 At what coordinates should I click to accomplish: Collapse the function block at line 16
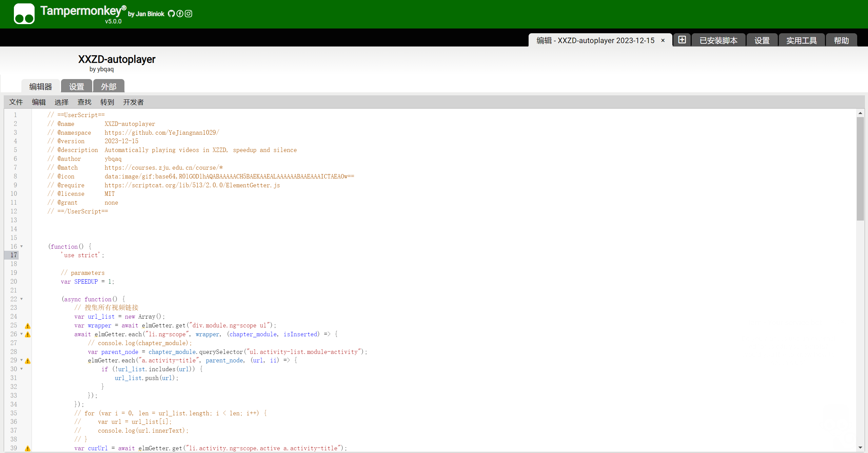pyautogui.click(x=22, y=246)
